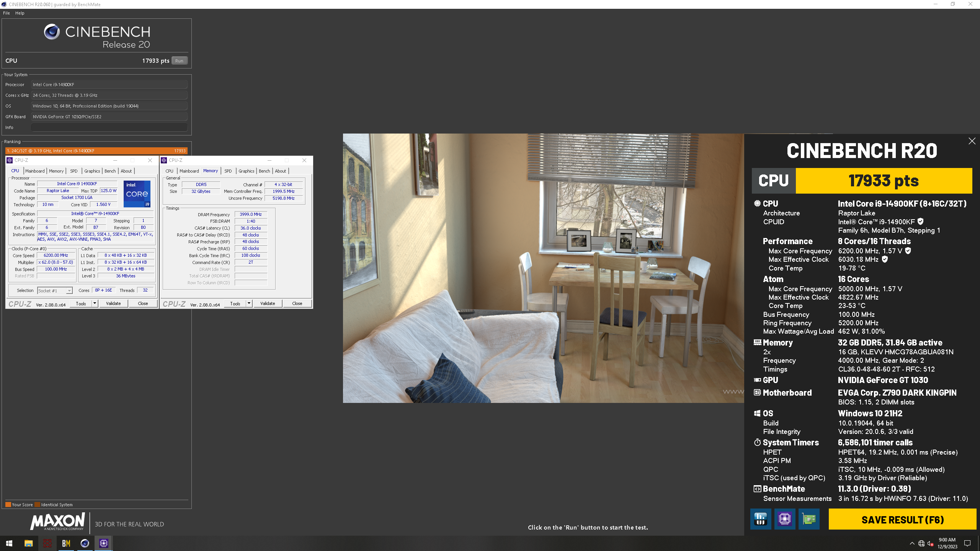Click the OS Windows logo section icon

pyautogui.click(x=757, y=413)
